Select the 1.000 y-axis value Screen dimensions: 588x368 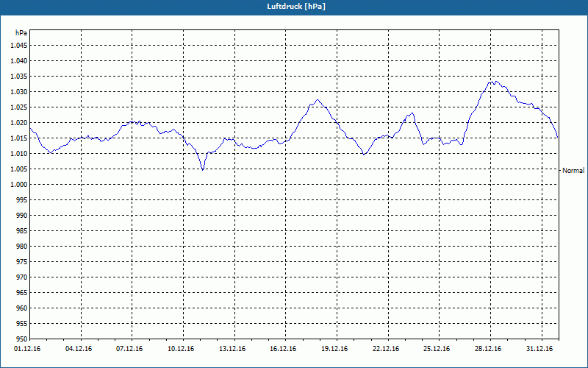19,185
